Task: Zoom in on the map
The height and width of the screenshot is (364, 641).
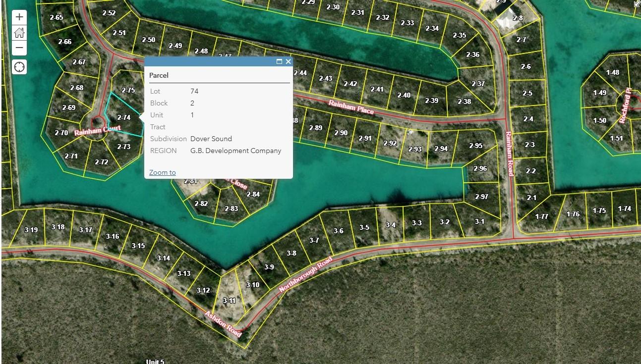Action: pos(19,17)
